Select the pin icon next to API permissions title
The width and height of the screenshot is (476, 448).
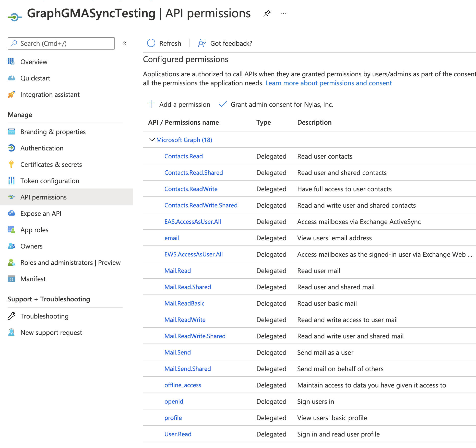tap(267, 13)
